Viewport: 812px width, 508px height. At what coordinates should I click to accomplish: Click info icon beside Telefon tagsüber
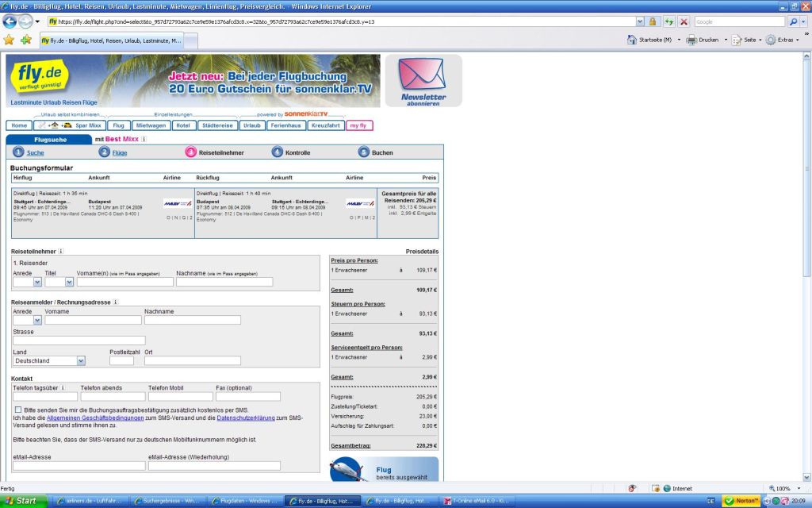point(63,387)
